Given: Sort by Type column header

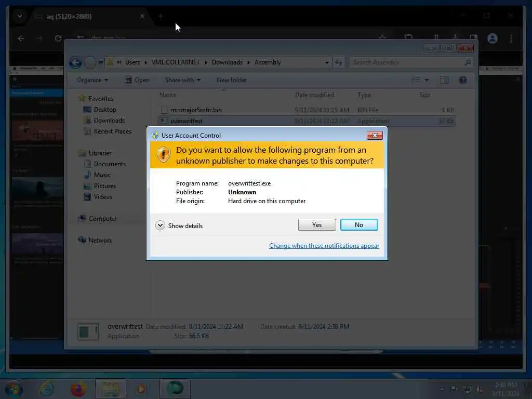Looking at the screenshot, I should tap(364, 95).
